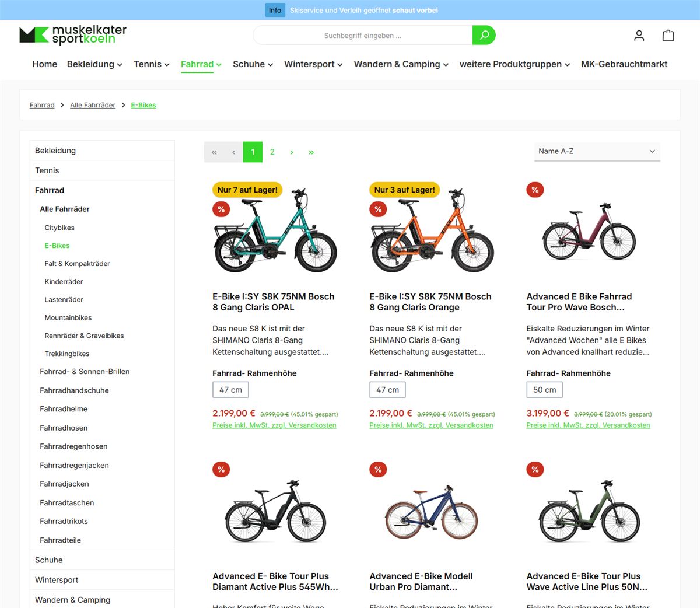This screenshot has height=608, width=700.
Task: Open E-Bike I:SY S8K Claris OPAL title
Action: pyautogui.click(x=274, y=302)
